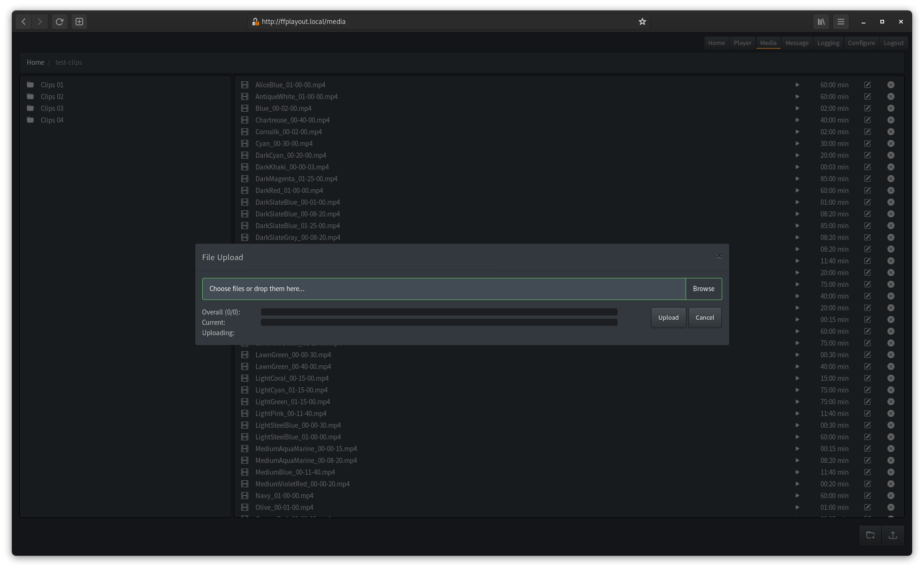Delete Blue_00-02-00.mp4 using its remove icon

tap(891, 108)
